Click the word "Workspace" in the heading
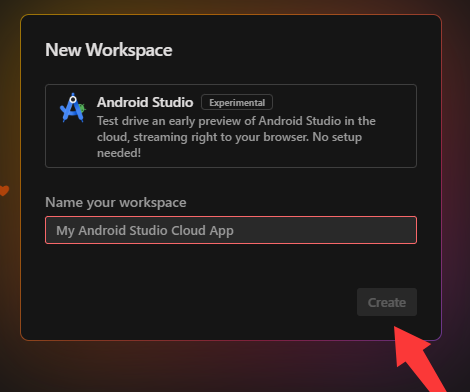The width and height of the screenshot is (470, 392). click(129, 50)
